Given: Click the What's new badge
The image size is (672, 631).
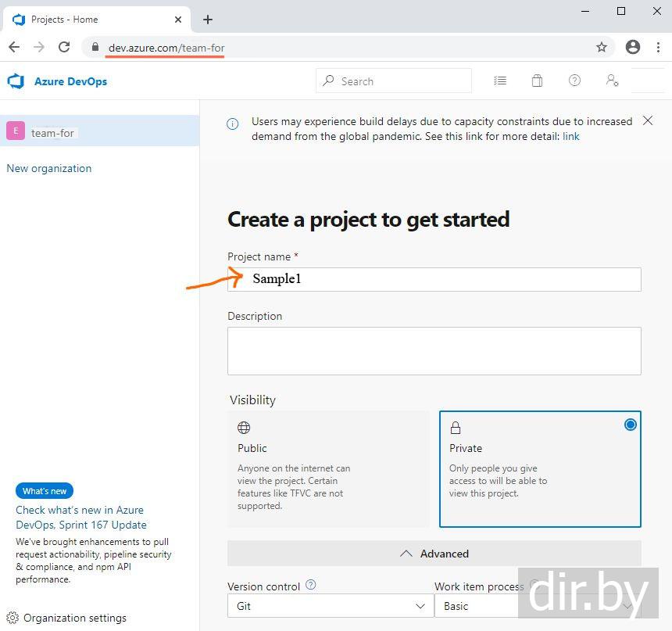Looking at the screenshot, I should (45, 491).
